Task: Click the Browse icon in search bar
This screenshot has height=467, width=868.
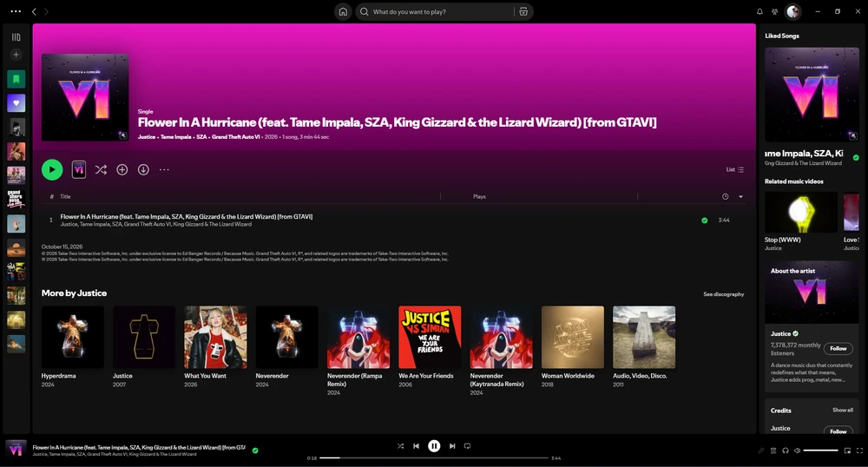Action: coord(523,11)
